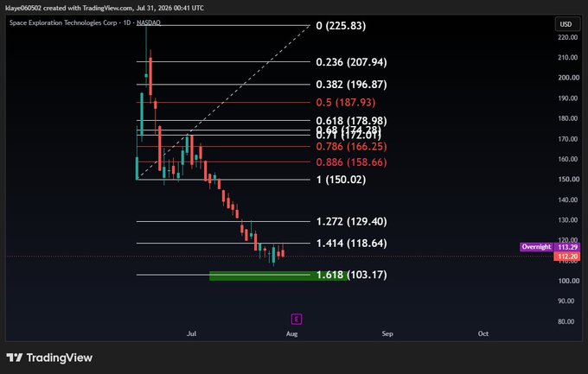Select the 1.618 (103.17) Fib label
Viewport: 588px width, 374px height.
tap(351, 275)
